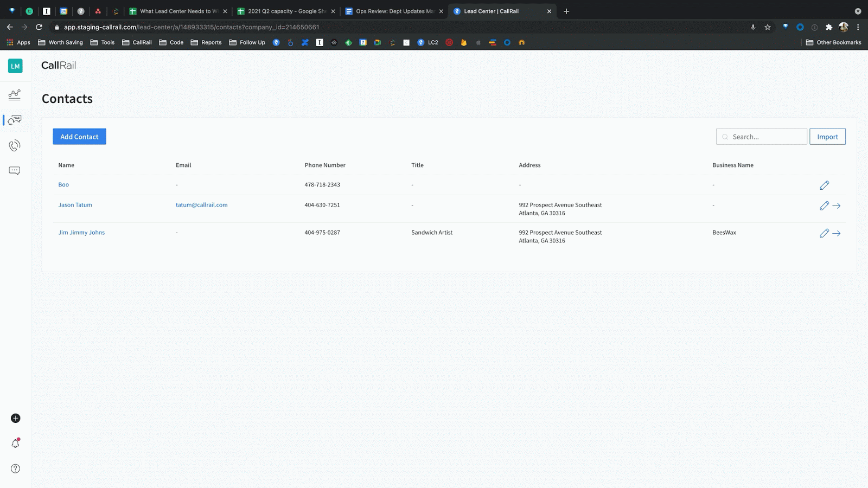Open the notifications bell in sidebar
Image resolution: width=868 pixels, height=488 pixels.
point(15,444)
